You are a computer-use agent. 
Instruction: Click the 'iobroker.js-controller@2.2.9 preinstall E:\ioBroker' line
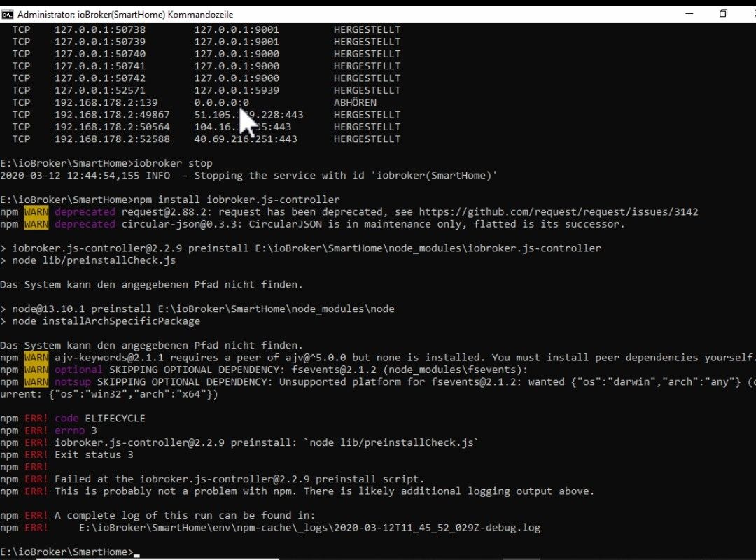pyautogui.click(x=300, y=248)
